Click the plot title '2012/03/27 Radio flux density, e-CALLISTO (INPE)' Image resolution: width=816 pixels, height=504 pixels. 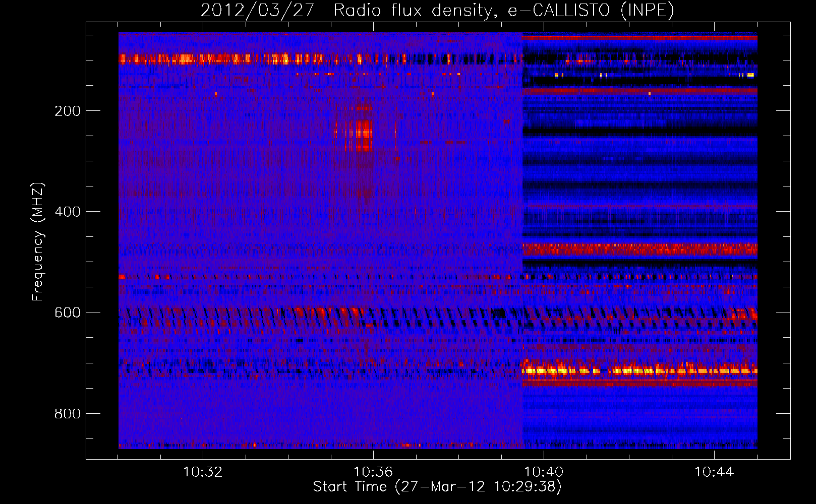[x=437, y=10]
